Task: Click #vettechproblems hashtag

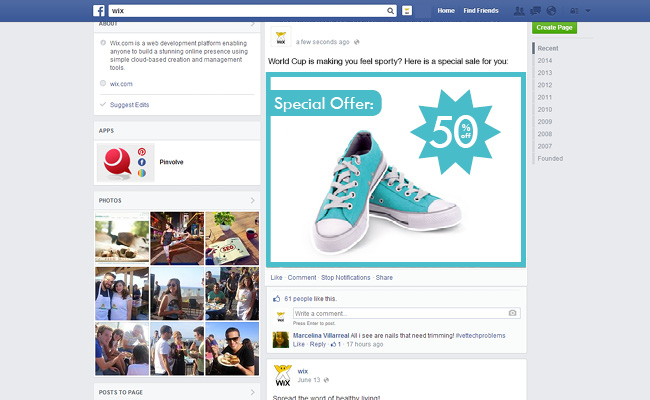Action: (480, 335)
